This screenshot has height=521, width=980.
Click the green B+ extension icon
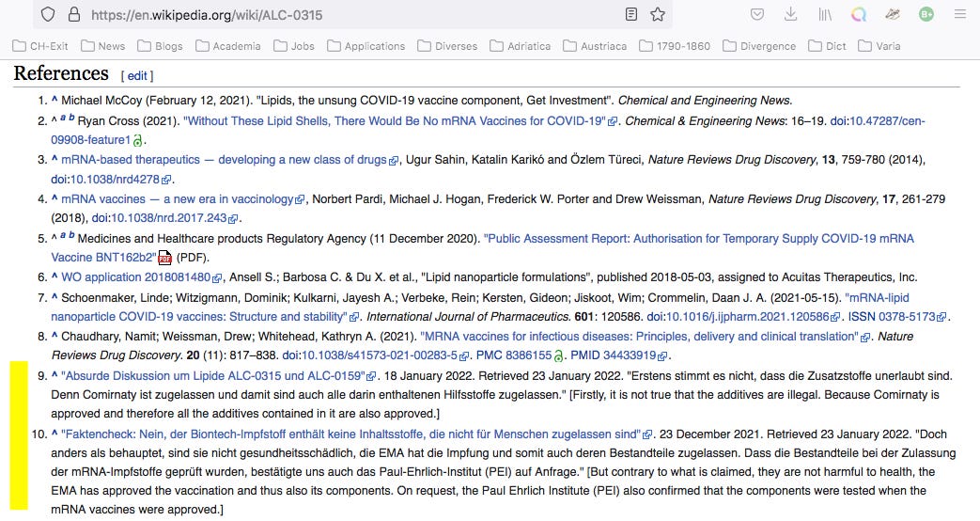(926, 14)
